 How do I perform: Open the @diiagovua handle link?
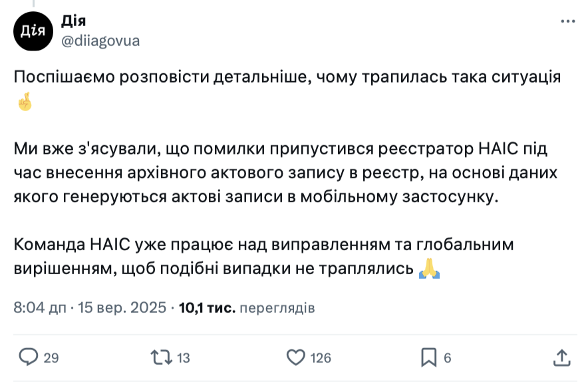pyautogui.click(x=100, y=41)
